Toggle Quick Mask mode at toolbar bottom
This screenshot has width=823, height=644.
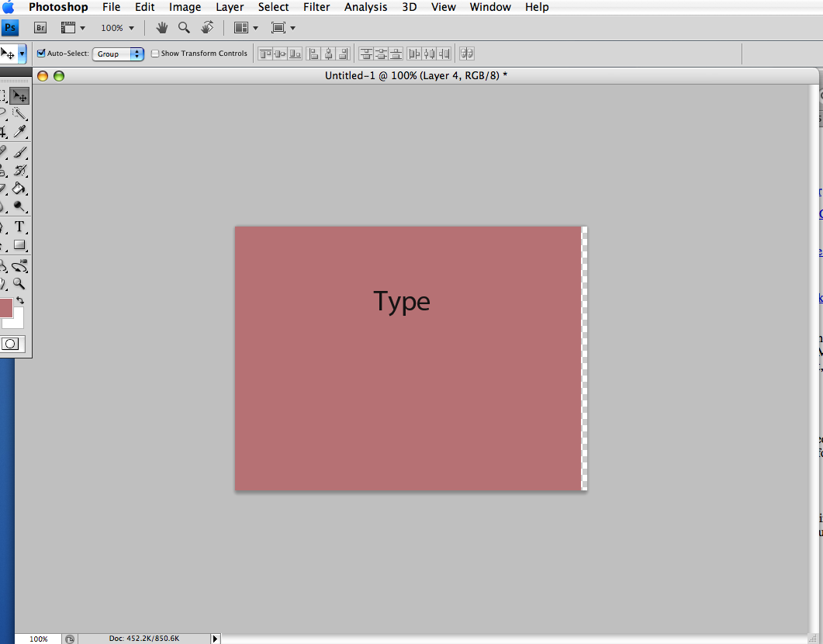click(x=11, y=344)
